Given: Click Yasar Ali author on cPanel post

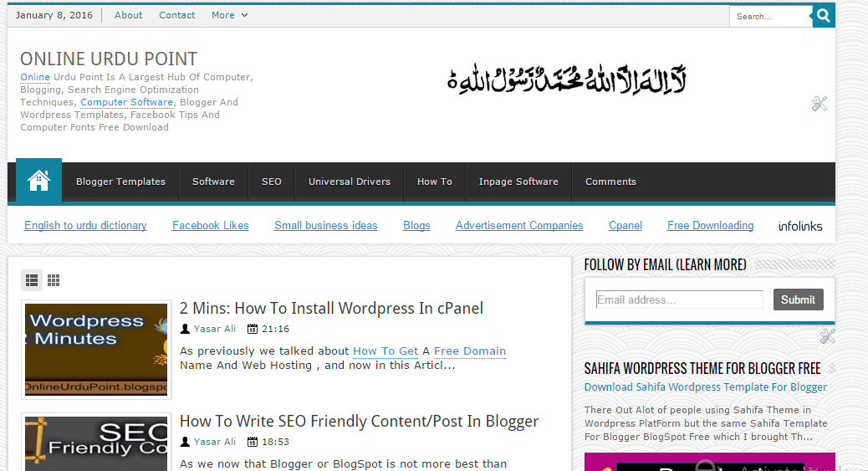Looking at the screenshot, I should 215,329.
